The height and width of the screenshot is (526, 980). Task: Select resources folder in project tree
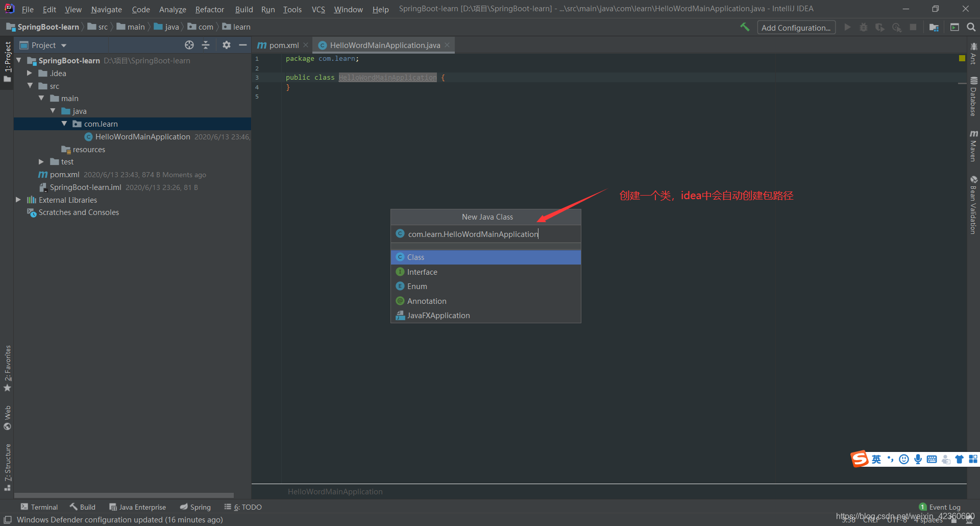(x=83, y=149)
